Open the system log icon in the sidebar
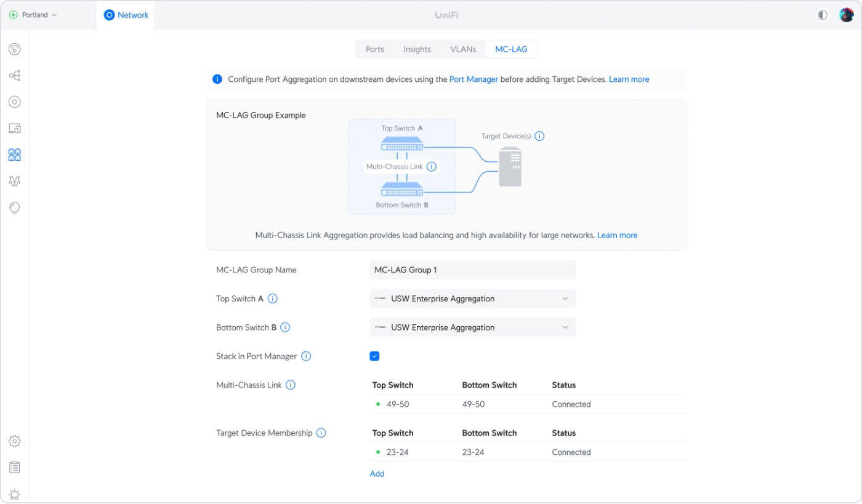This screenshot has height=504, width=862. pos(15,468)
